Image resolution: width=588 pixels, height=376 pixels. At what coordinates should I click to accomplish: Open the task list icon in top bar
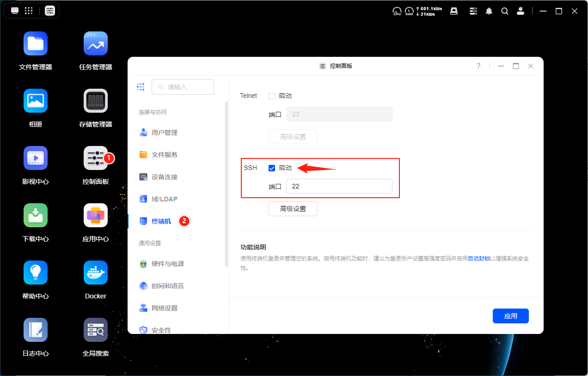pos(473,11)
